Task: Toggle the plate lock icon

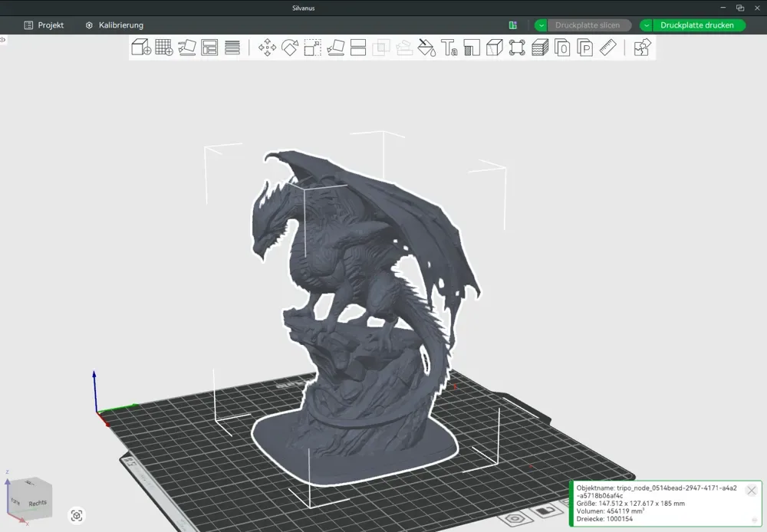Action: click(x=545, y=511)
